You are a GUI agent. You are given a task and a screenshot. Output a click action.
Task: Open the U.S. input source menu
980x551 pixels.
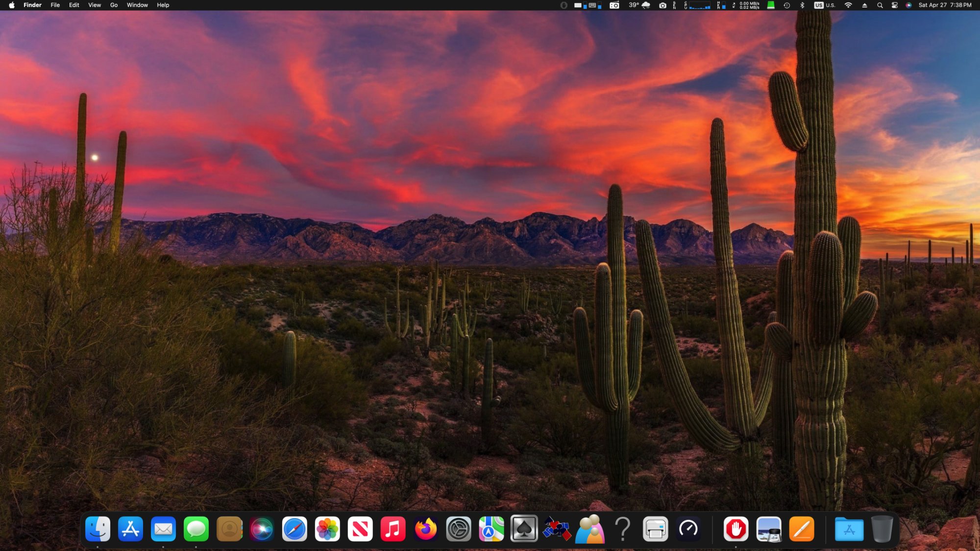point(825,5)
